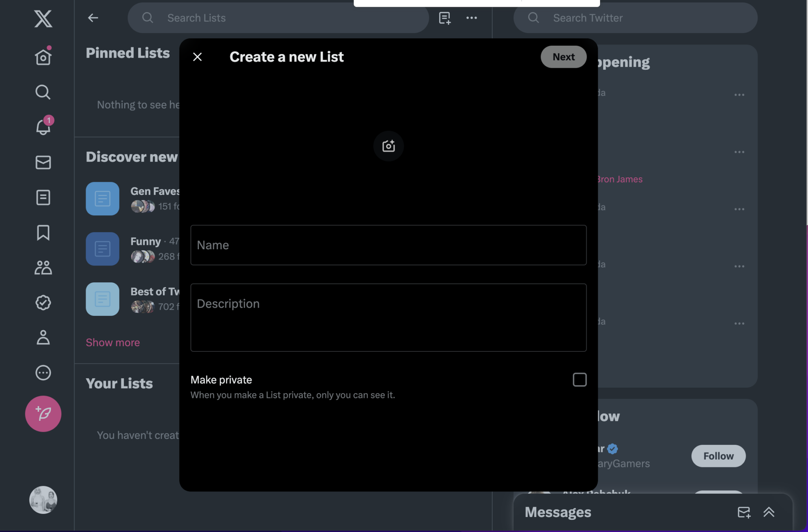The width and height of the screenshot is (808, 532).
Task: Open the More sidebar menu
Action: pos(43,372)
